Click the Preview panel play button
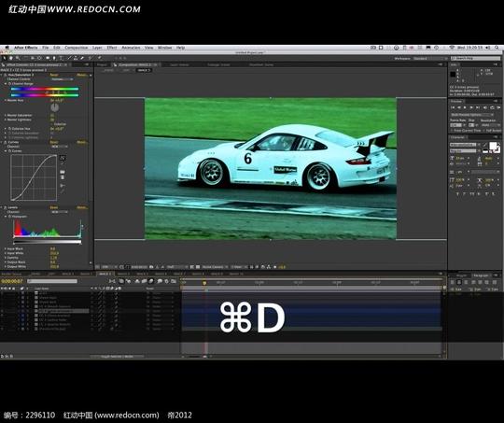The image size is (504, 423). click(465, 107)
